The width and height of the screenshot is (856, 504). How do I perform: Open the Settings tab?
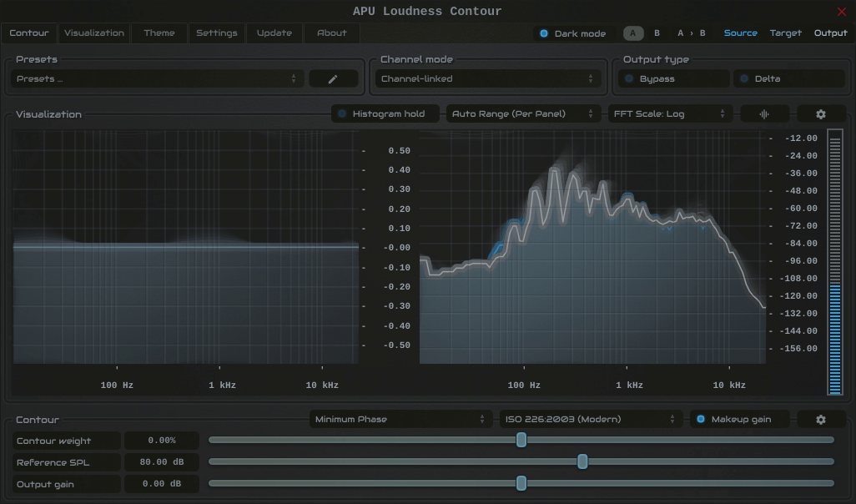tap(217, 33)
